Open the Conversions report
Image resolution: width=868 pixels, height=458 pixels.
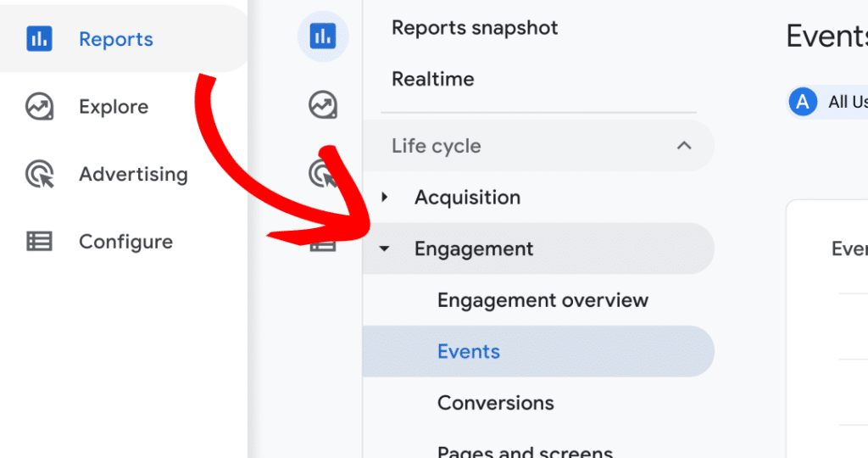tap(495, 403)
